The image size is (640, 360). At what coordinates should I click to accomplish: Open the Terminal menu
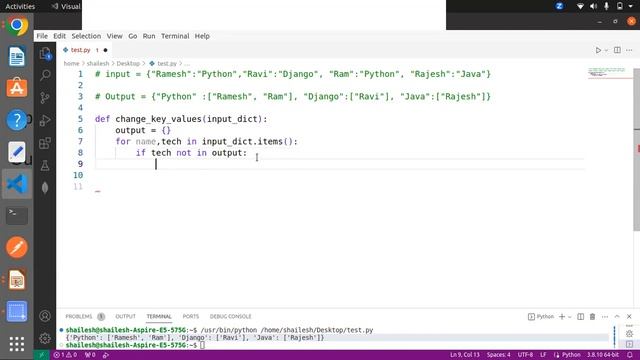click(175, 36)
